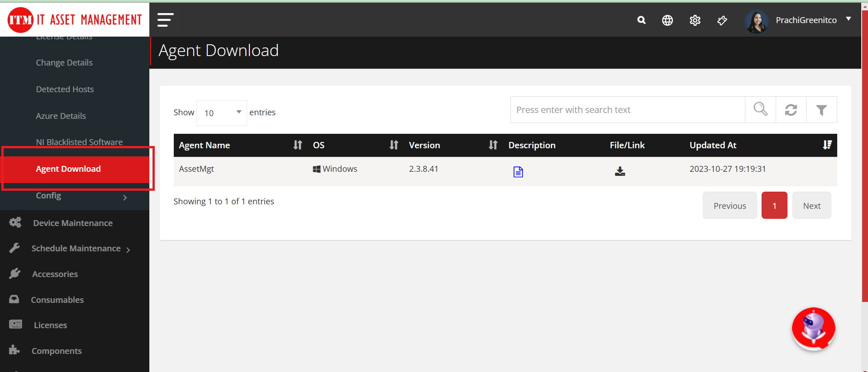This screenshot has height=372, width=868.
Task: Click the globe language icon
Action: 667,20
